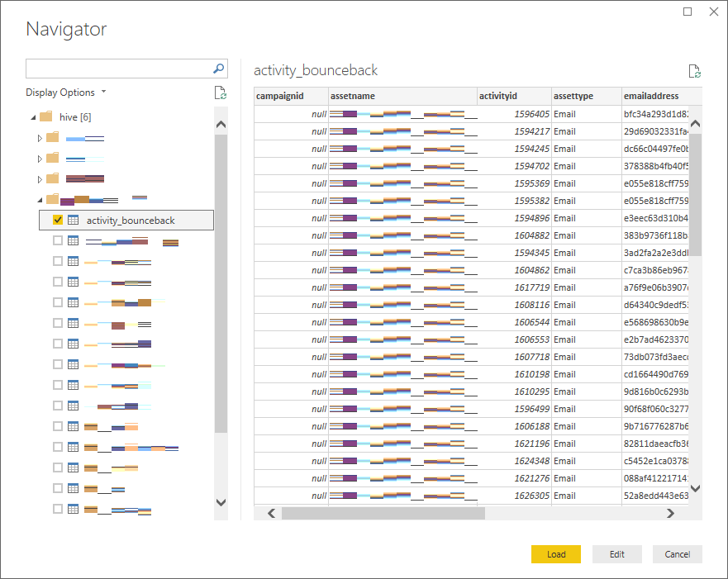Expand the third subfolder under hive
The height and width of the screenshot is (579, 728).
pyautogui.click(x=40, y=179)
